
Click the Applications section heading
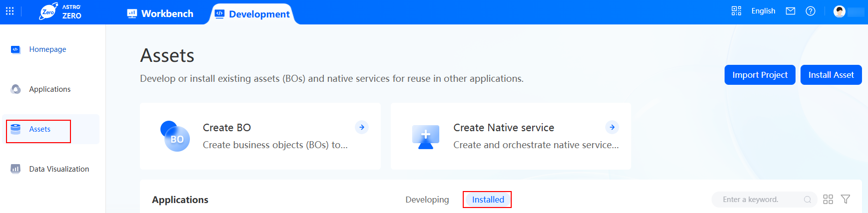180,200
